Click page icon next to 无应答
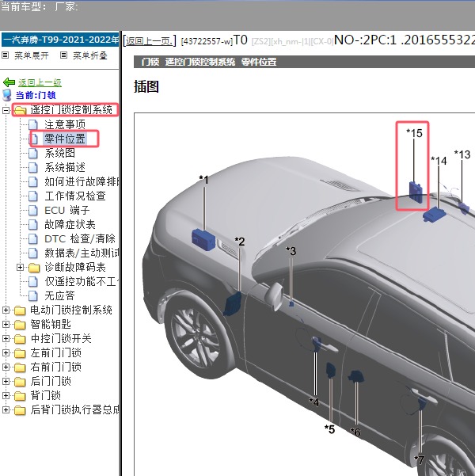The width and height of the screenshot is (475, 476). click(33, 295)
